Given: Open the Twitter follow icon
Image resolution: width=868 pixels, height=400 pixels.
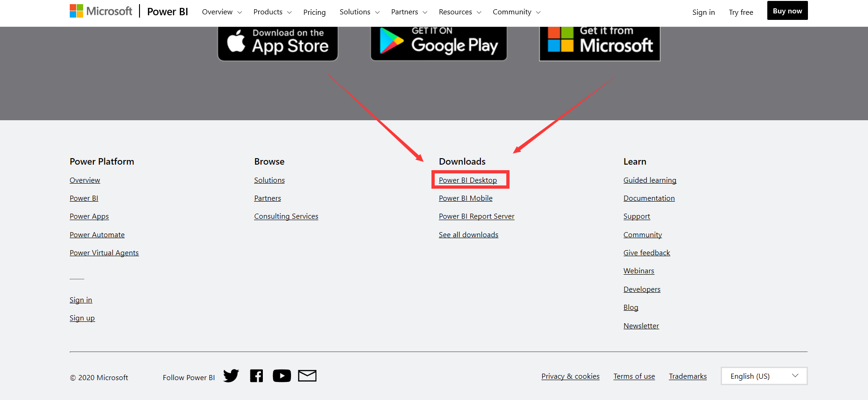Looking at the screenshot, I should tap(231, 376).
